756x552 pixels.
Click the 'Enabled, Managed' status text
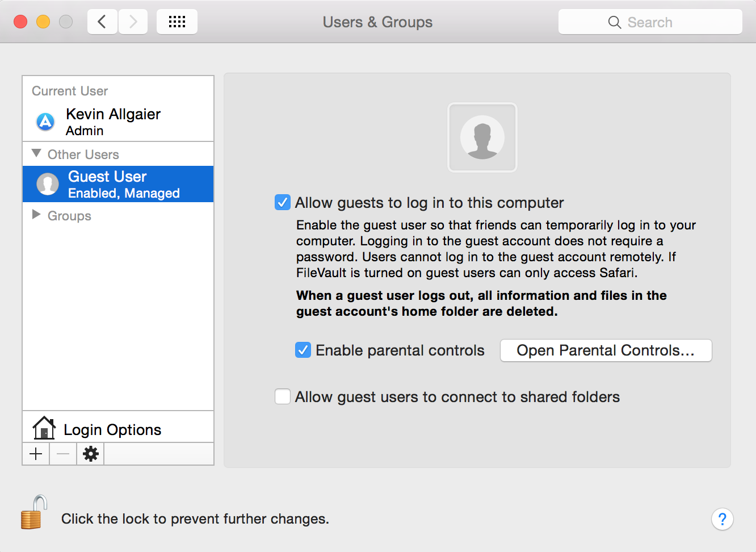coord(124,193)
